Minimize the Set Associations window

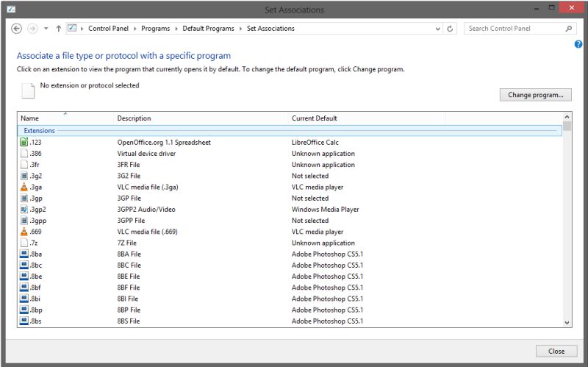[x=537, y=8]
